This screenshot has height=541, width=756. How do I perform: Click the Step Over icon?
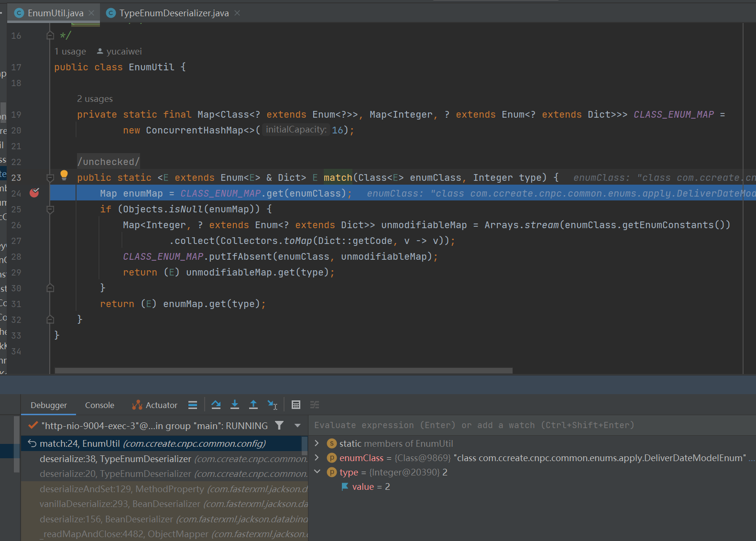(216, 405)
